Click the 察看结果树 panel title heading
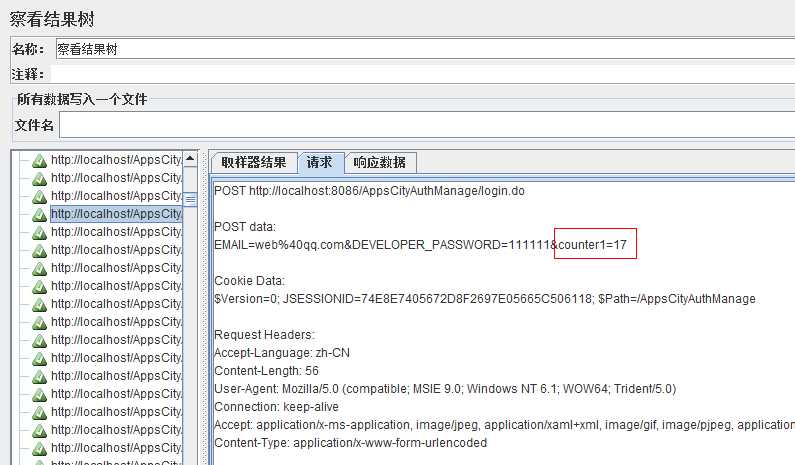The width and height of the screenshot is (795, 465). pos(52,19)
